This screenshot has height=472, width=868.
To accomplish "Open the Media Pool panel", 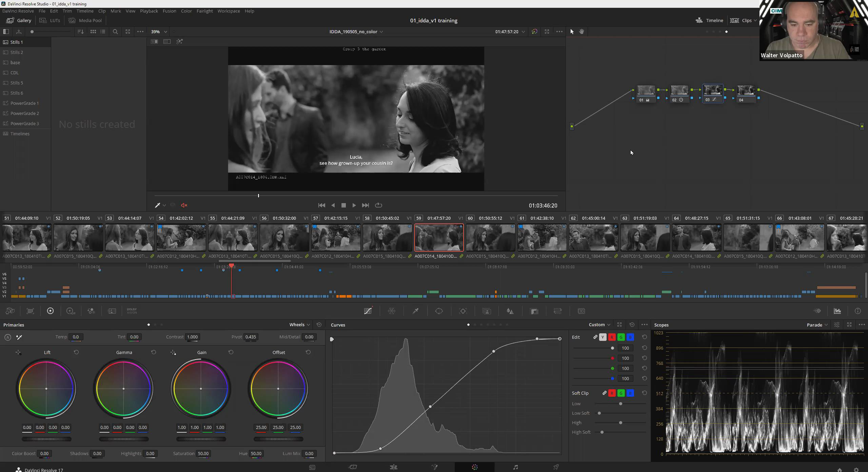I will pyautogui.click(x=85, y=20).
